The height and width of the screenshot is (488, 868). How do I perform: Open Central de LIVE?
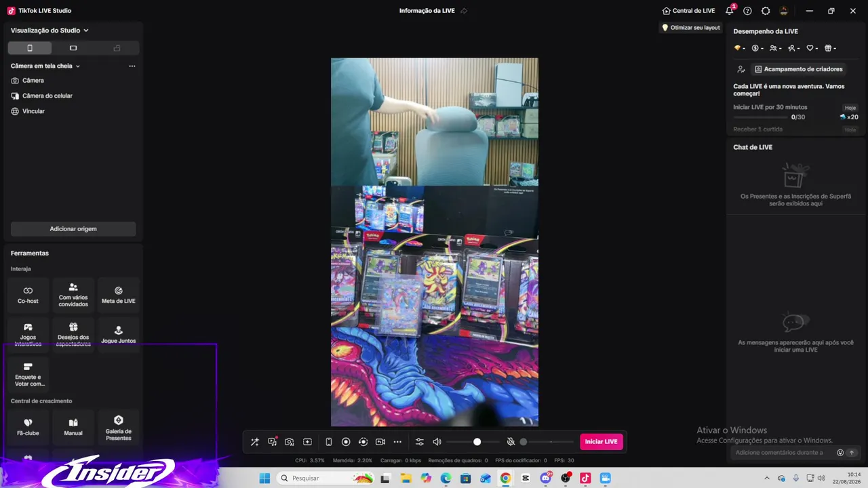coord(689,11)
